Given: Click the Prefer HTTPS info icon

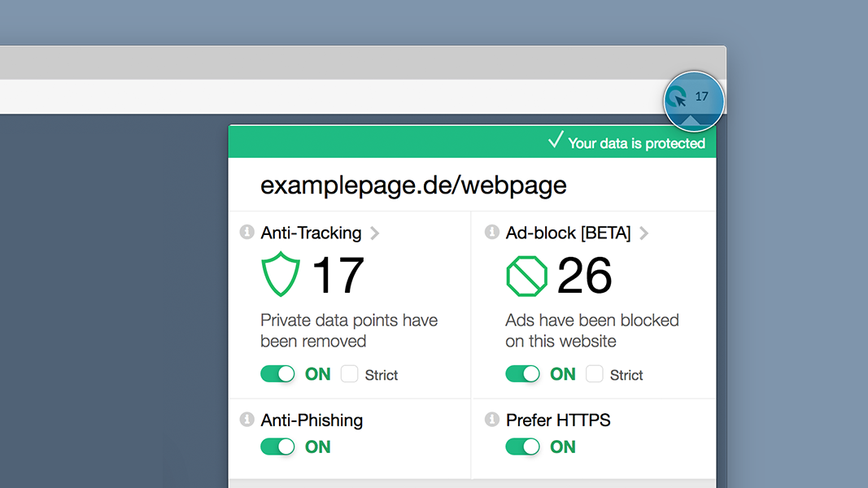Looking at the screenshot, I should (x=491, y=420).
